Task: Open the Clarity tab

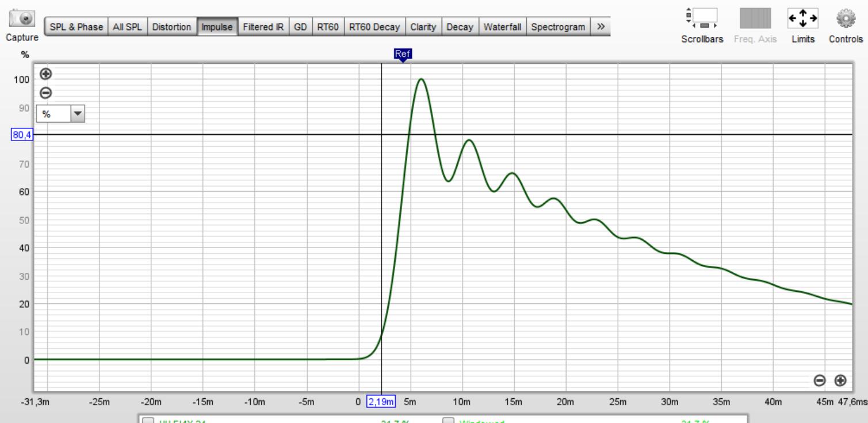Action: point(423,27)
